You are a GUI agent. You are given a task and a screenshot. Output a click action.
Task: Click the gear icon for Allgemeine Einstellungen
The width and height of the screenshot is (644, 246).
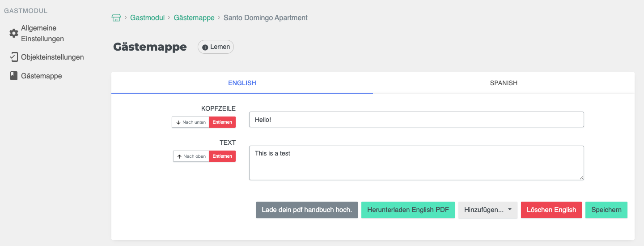(14, 34)
